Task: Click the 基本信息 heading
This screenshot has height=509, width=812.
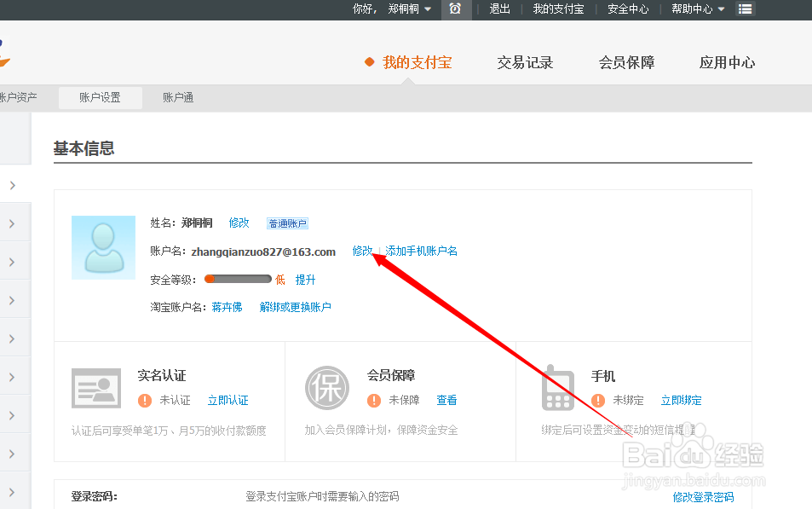Action: tap(84, 148)
